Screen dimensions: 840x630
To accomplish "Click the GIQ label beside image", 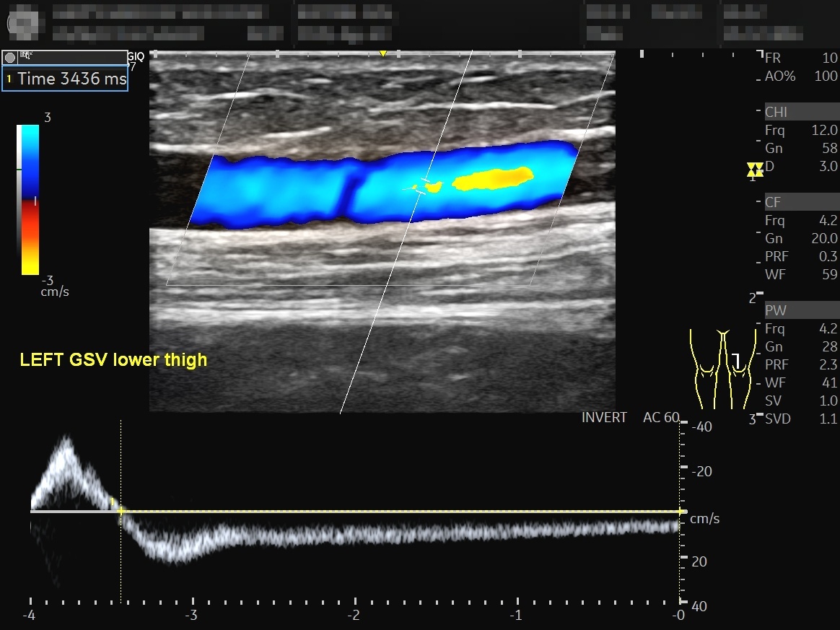I will point(136,56).
